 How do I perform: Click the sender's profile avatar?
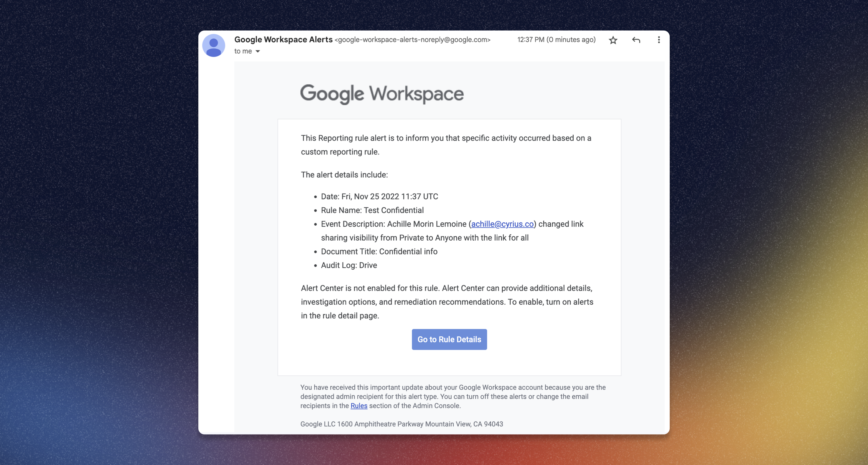[x=214, y=46]
